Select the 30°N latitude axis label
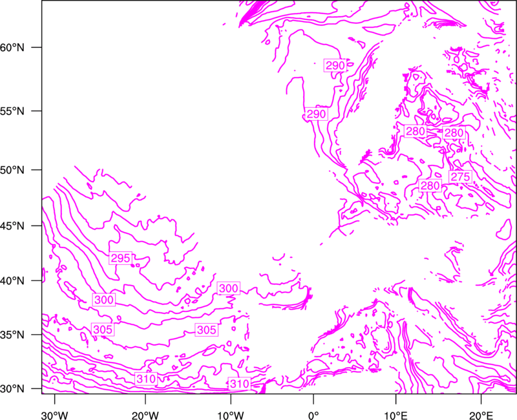517x420 pixels. click(12, 389)
